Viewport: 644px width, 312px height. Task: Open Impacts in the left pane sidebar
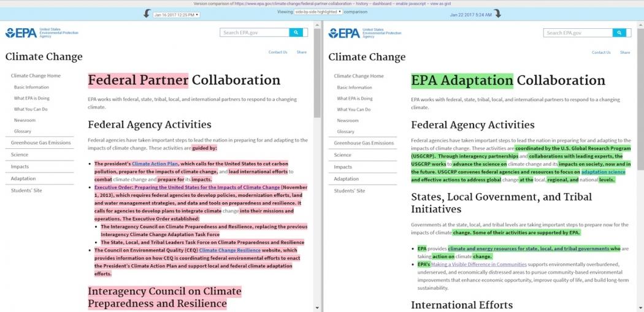point(20,167)
